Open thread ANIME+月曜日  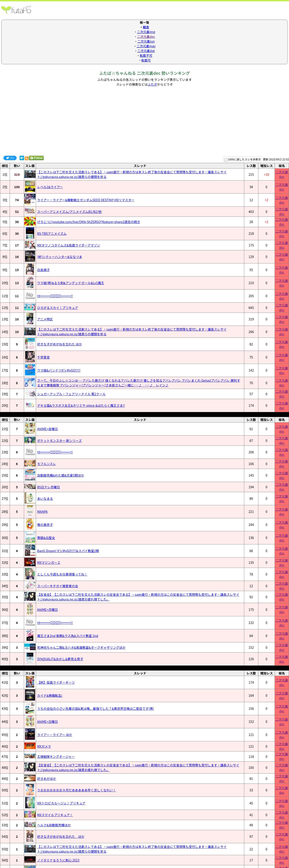click(47, 610)
